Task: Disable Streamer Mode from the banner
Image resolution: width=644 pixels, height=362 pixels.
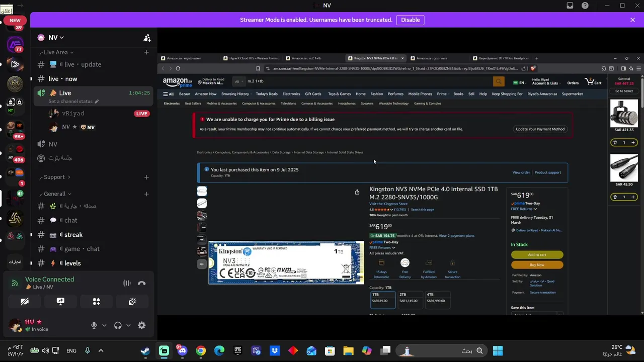Action: pos(410,20)
